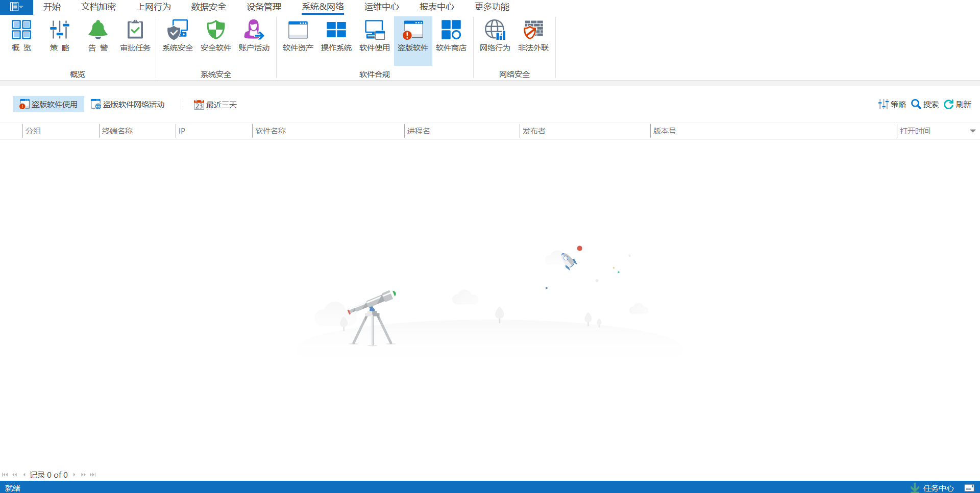Sort by the 分组 column header
980x493 pixels.
point(61,131)
